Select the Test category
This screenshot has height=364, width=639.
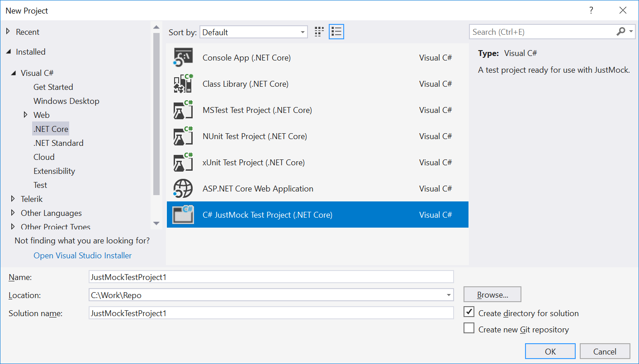point(40,185)
